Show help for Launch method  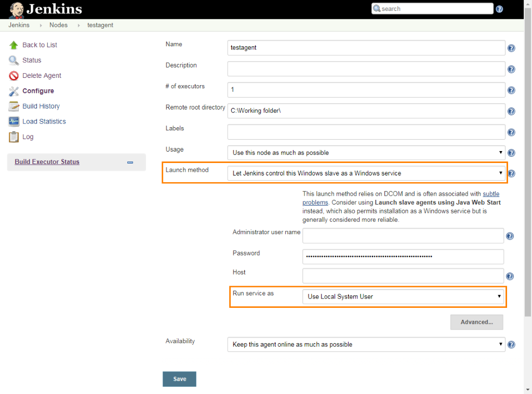tap(511, 173)
